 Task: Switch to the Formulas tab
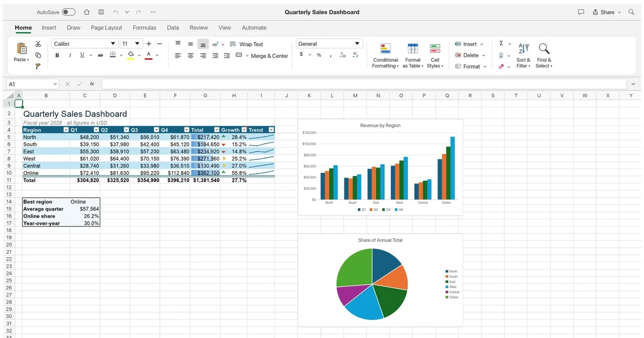(x=144, y=28)
